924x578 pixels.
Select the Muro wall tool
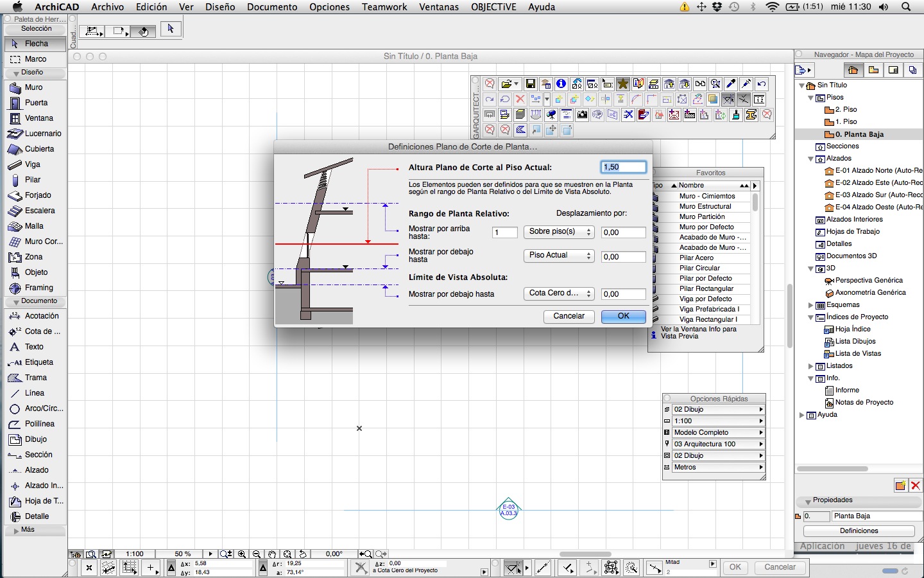[33, 87]
